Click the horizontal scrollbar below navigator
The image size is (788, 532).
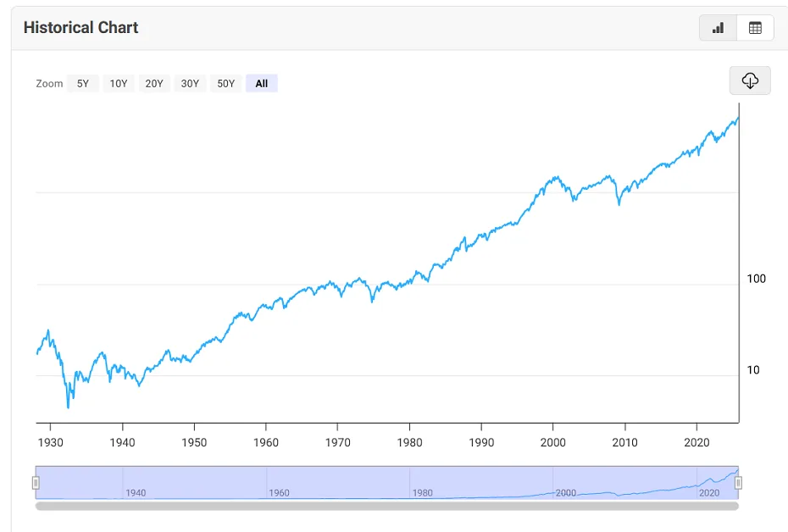(386, 507)
